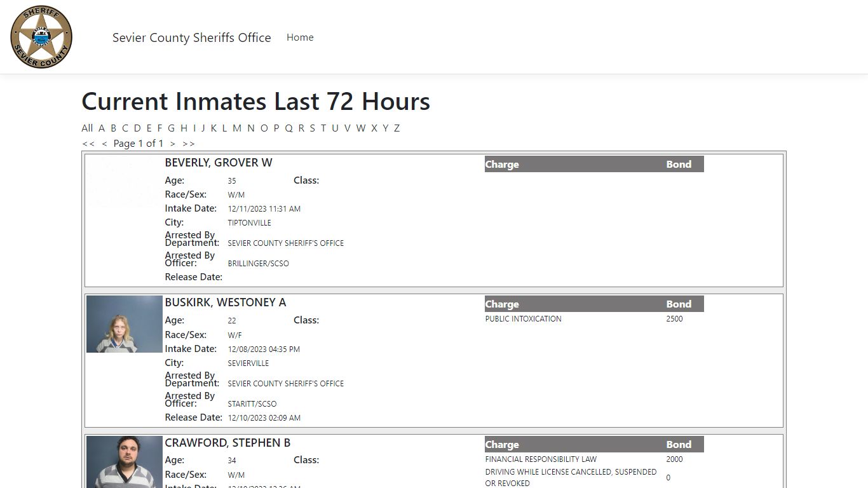This screenshot has height=488, width=868.
Task: Click Beverly's intake date 12/11/2023 11:31 AM
Action: (x=264, y=209)
